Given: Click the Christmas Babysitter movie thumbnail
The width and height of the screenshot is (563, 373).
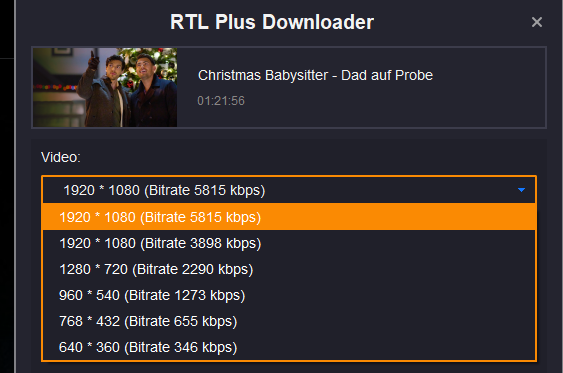Looking at the screenshot, I should coord(105,87).
